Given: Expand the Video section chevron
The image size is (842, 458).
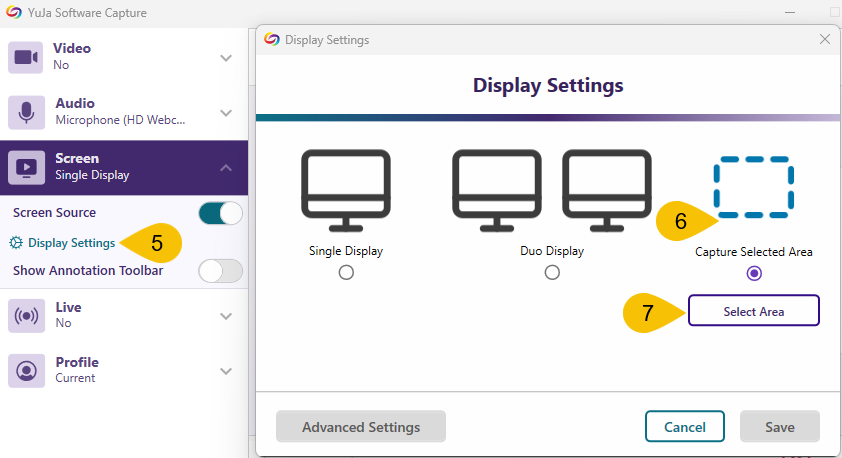Looking at the screenshot, I should [226, 58].
